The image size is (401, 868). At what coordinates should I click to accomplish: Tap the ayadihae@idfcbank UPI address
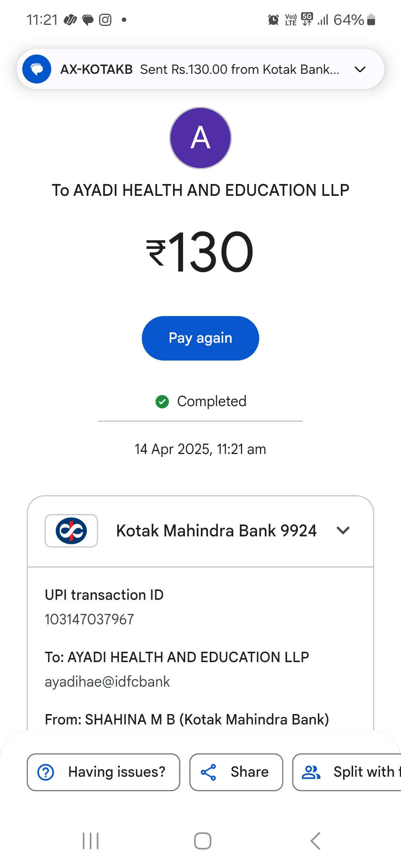[107, 681]
